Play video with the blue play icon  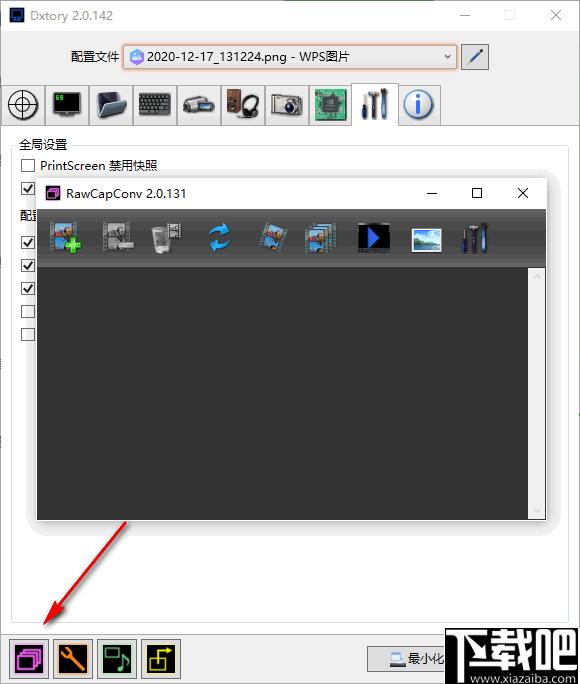[x=374, y=238]
